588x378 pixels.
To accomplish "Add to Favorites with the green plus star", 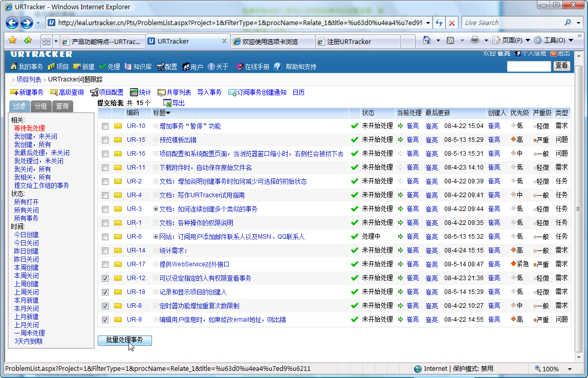I will point(27,40).
